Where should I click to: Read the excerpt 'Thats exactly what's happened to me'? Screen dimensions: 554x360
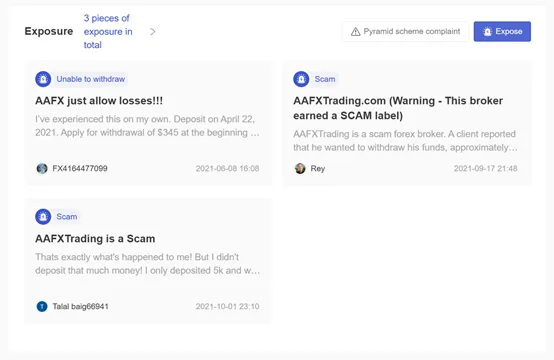(x=147, y=264)
